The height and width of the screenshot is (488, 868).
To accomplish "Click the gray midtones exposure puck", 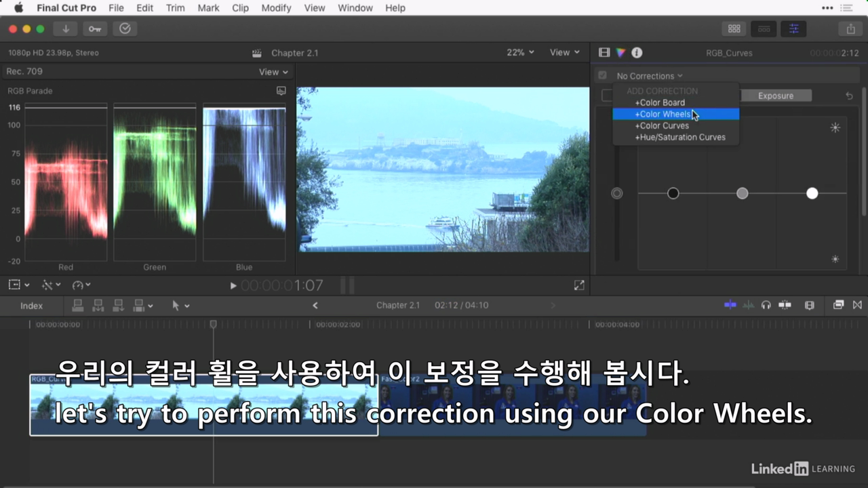I will 743,193.
